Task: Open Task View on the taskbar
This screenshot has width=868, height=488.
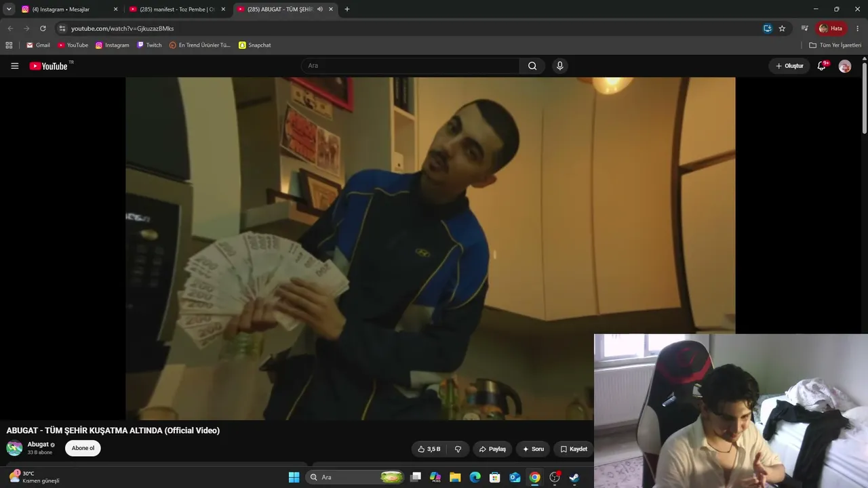Action: [416, 477]
